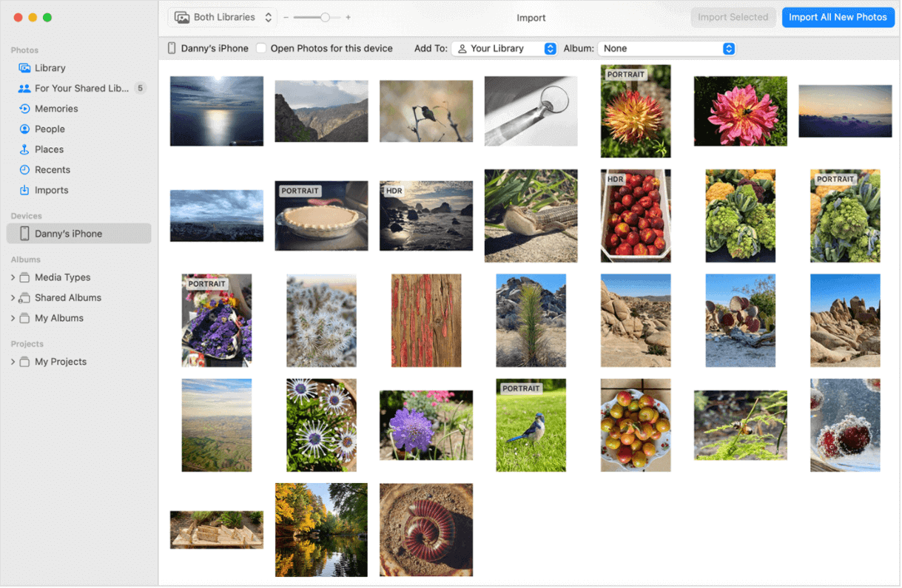902x588 pixels.
Task: Open the Imports section
Action: pyautogui.click(x=53, y=190)
